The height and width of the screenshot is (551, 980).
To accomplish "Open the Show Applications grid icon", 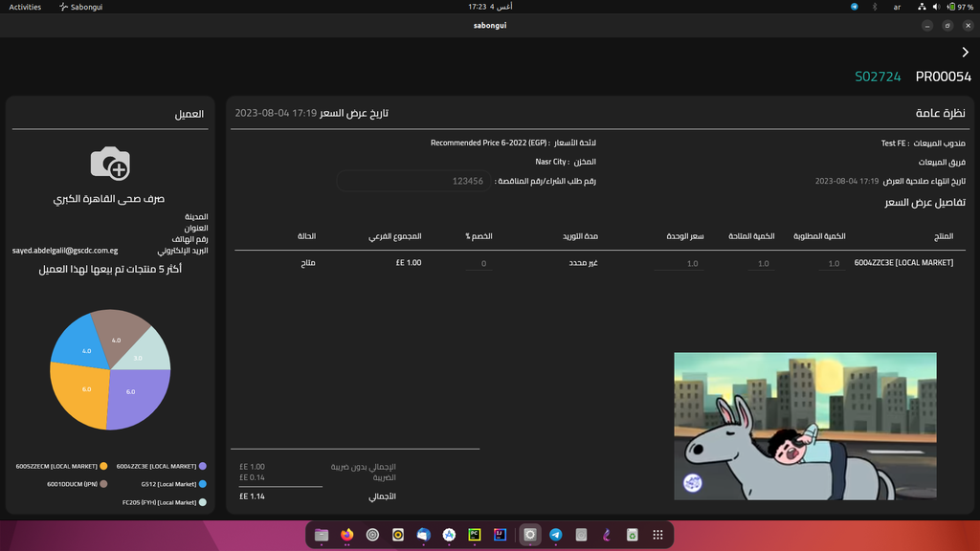I will click(657, 535).
